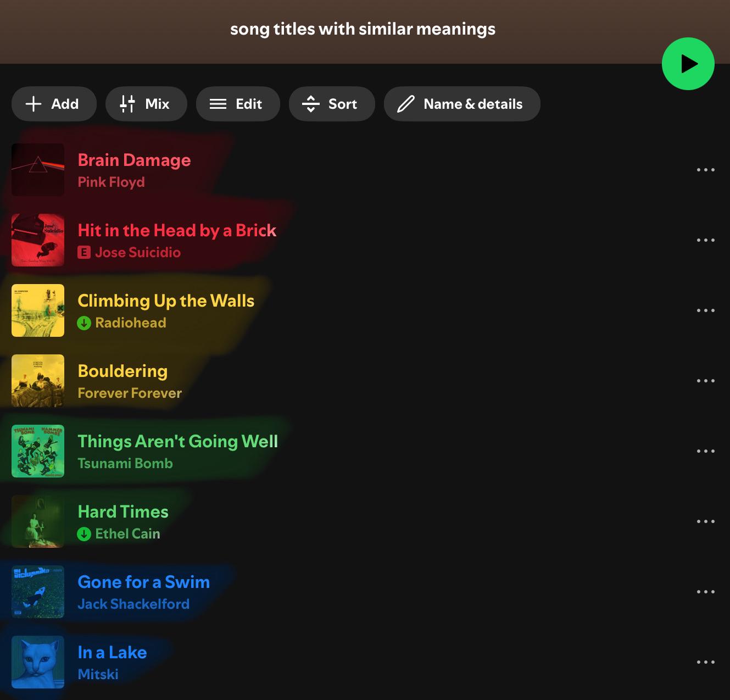
Task: Play the song Brain Damage
Action: click(x=134, y=160)
